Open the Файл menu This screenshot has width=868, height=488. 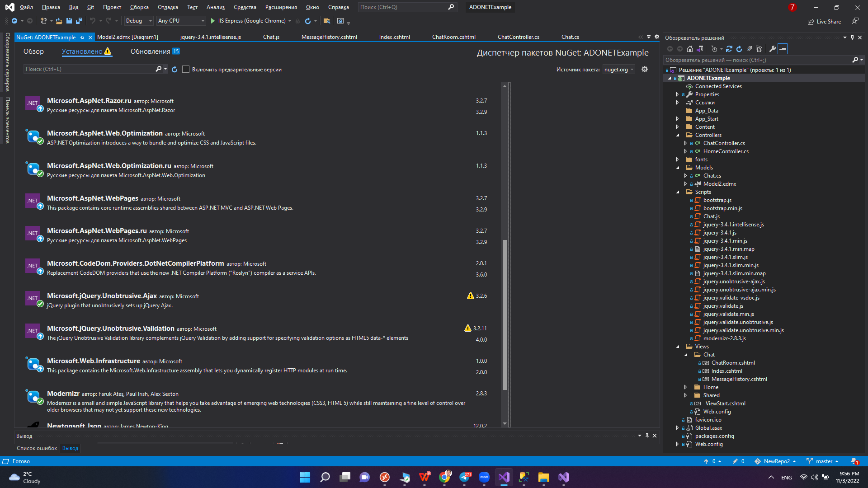26,7
